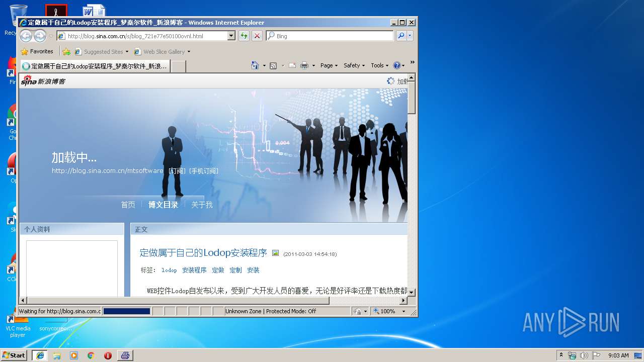
Task: Expand the address bar URL dropdown
Action: tap(231, 36)
